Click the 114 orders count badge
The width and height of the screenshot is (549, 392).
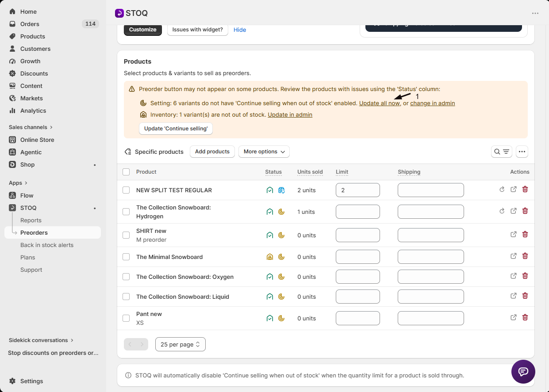point(91,24)
